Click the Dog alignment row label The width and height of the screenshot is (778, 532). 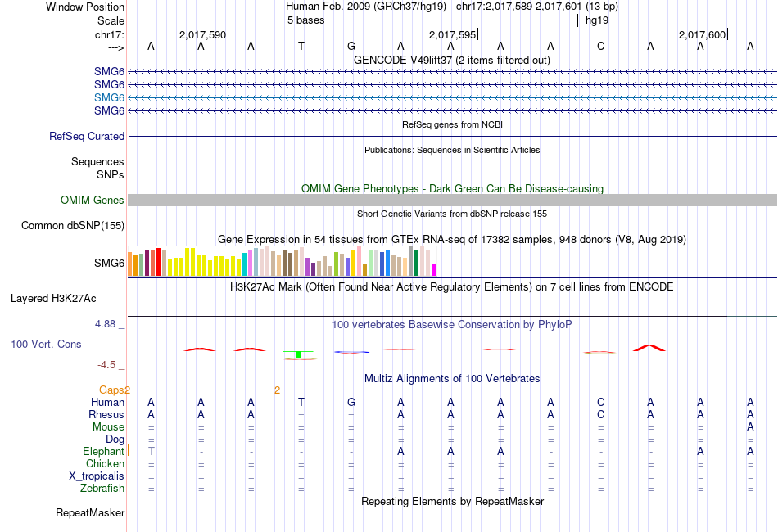pos(115,440)
